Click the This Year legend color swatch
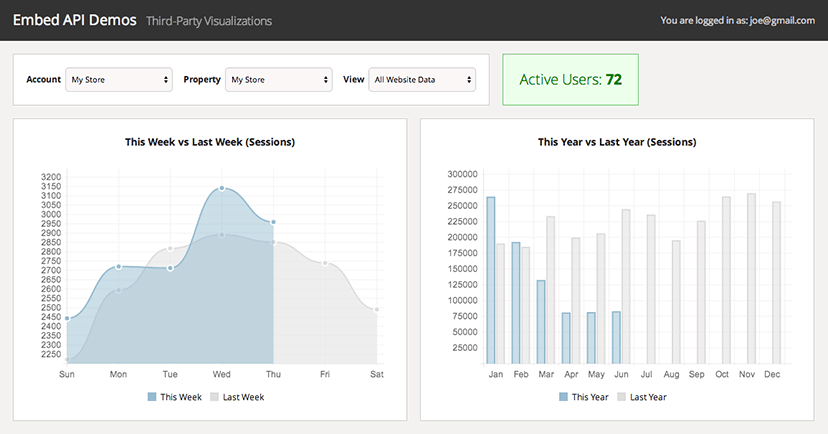The width and height of the screenshot is (828, 434). point(564,397)
